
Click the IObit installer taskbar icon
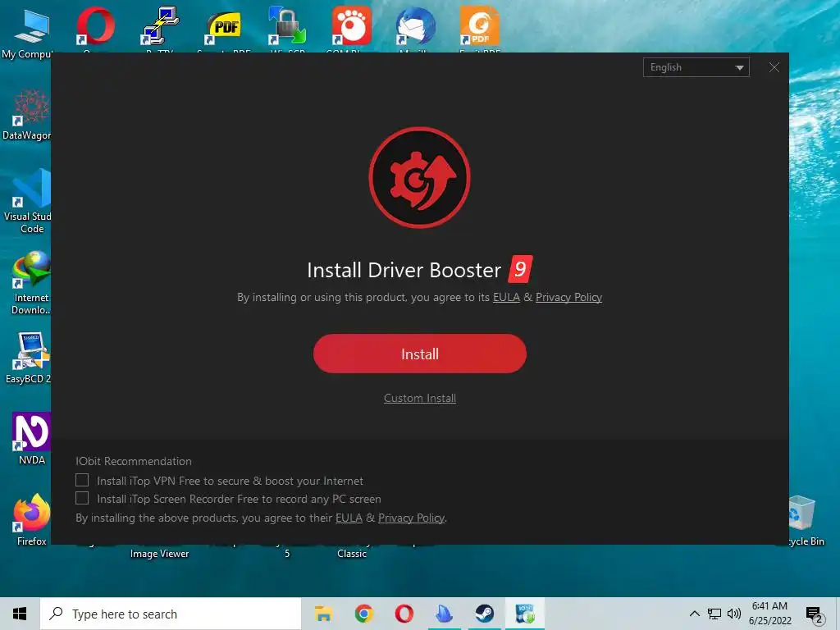click(x=524, y=614)
